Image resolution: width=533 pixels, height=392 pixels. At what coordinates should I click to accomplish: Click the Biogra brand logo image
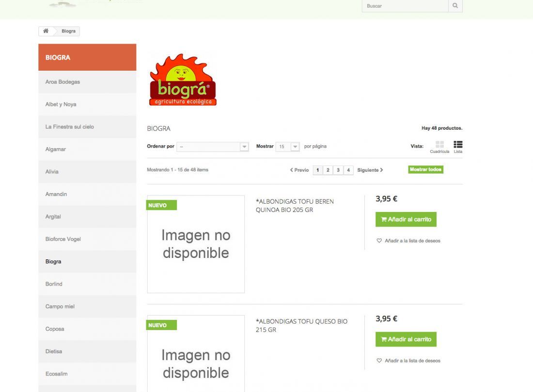click(183, 80)
